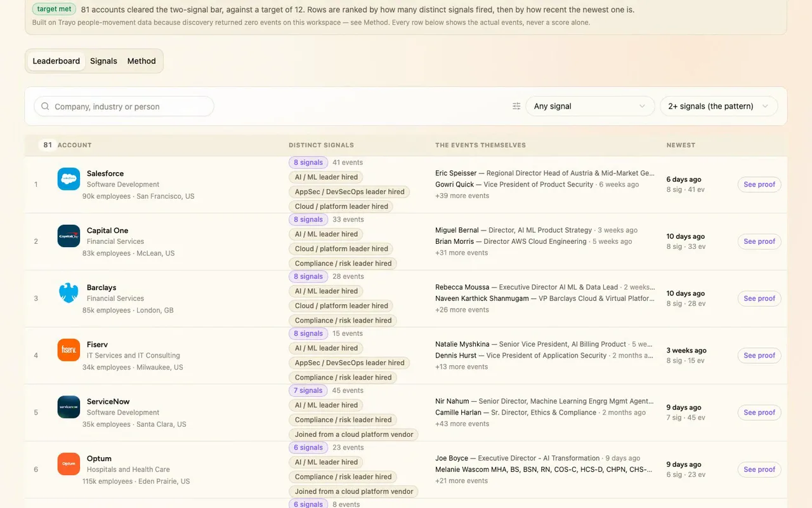812x508 pixels.
Task: Click the filter sliders icon
Action: (x=516, y=106)
